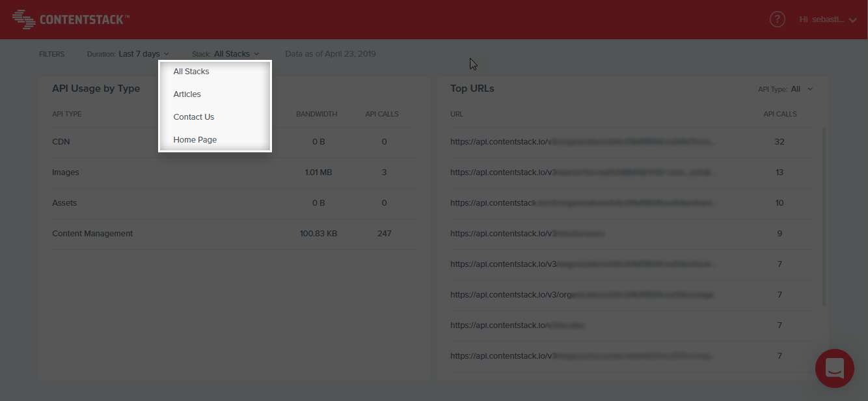This screenshot has width=868, height=401.
Task: Click the URL column header
Action: (x=457, y=114)
